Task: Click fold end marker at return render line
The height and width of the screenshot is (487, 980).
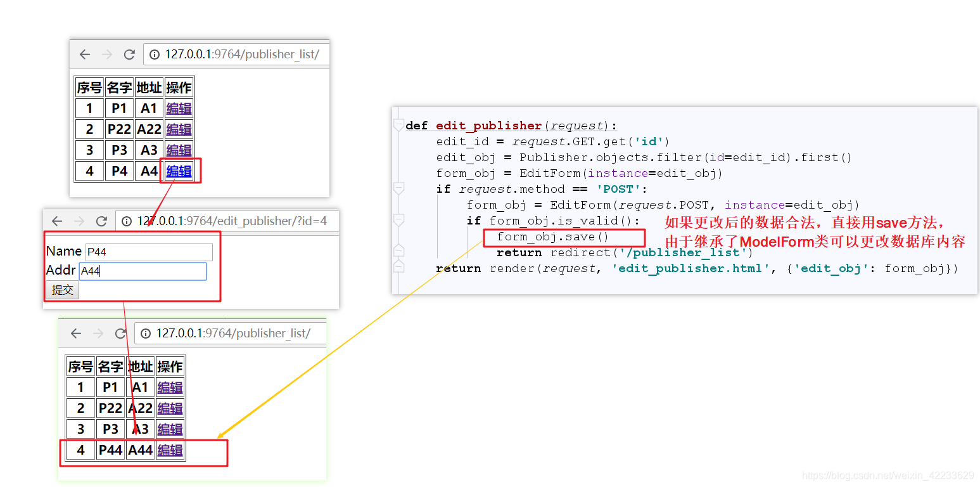Action: 398,266
